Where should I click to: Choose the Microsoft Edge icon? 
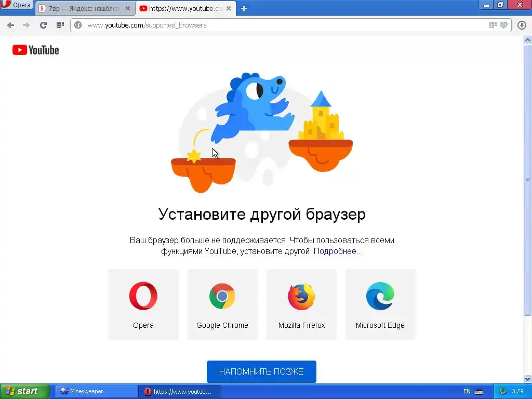click(x=380, y=296)
